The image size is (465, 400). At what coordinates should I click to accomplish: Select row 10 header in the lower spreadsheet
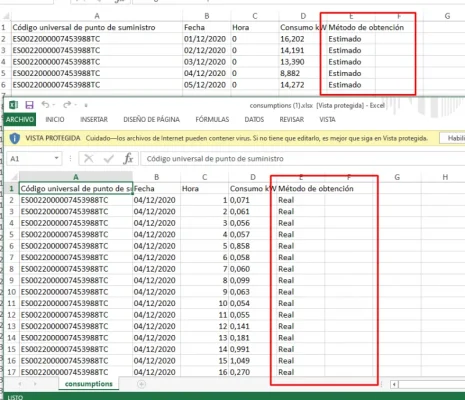pyautogui.click(x=12, y=292)
